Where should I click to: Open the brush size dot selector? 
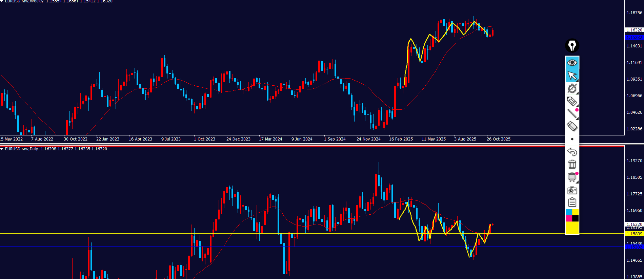(x=572, y=139)
